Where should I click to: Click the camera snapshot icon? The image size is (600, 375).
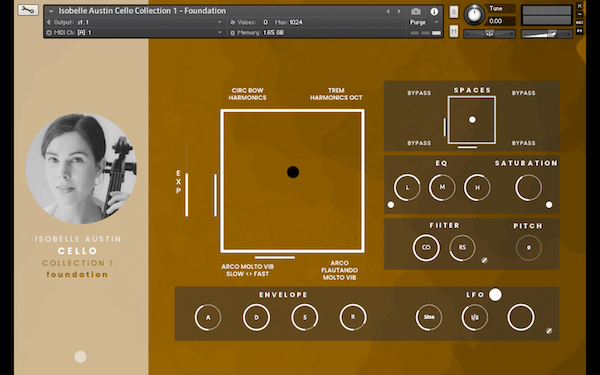[x=416, y=11]
